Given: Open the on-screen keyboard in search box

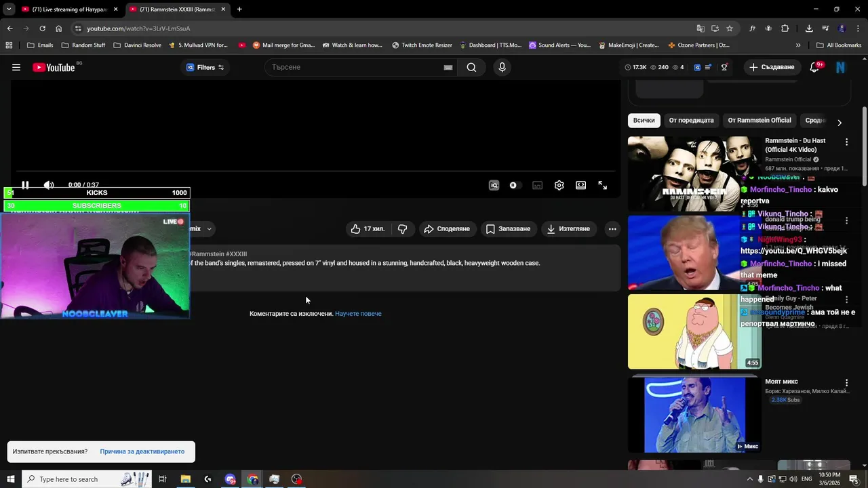Looking at the screenshot, I should (448, 67).
